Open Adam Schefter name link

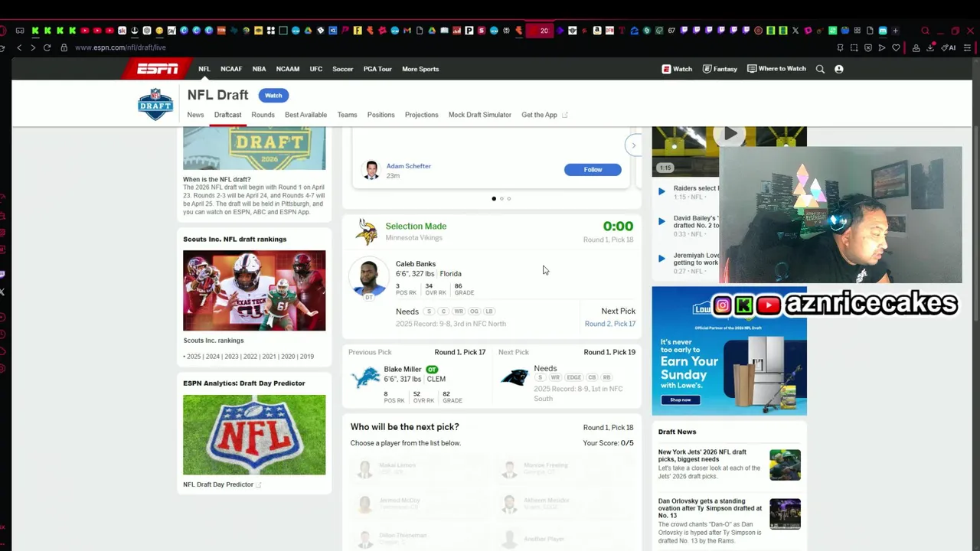click(408, 166)
